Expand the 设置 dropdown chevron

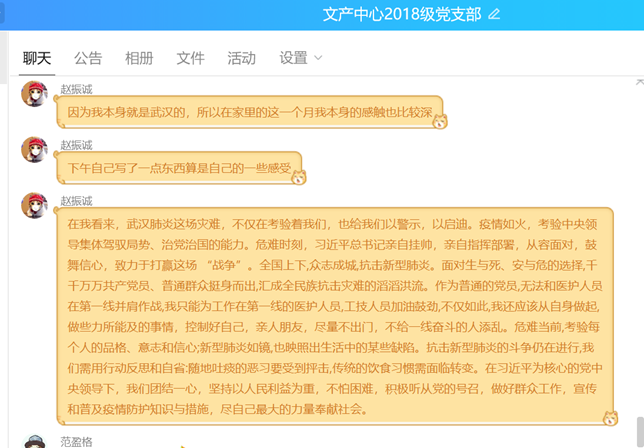click(318, 58)
